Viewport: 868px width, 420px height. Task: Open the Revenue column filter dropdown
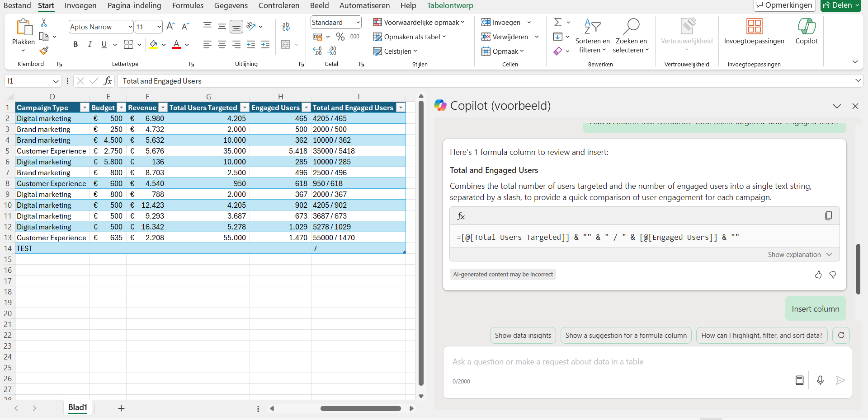tap(163, 107)
